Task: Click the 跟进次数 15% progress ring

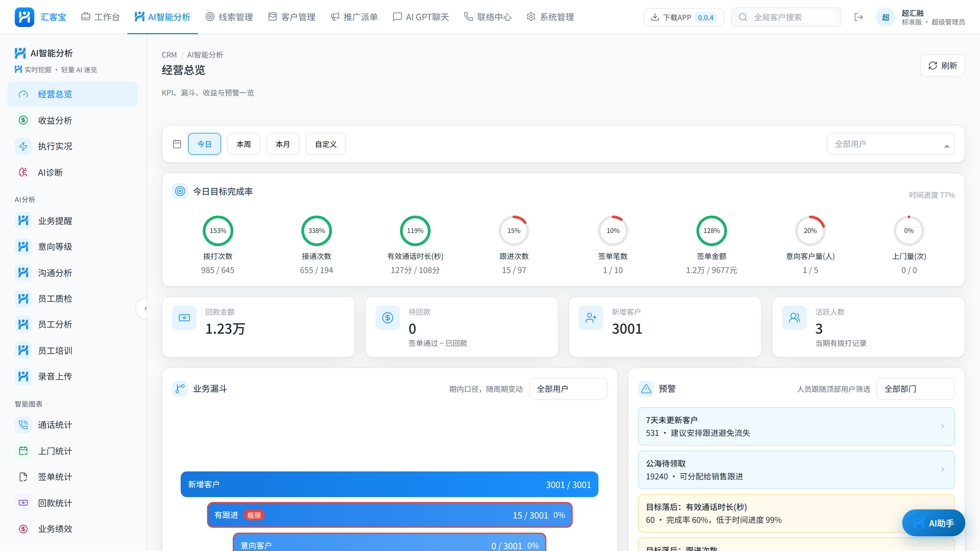Action: point(514,231)
